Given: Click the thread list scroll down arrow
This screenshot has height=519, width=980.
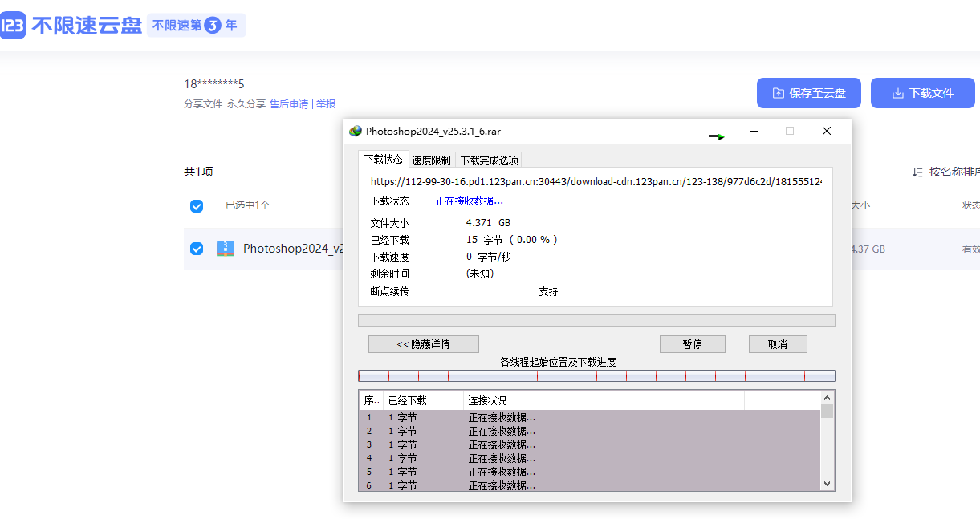Looking at the screenshot, I should tap(828, 484).
